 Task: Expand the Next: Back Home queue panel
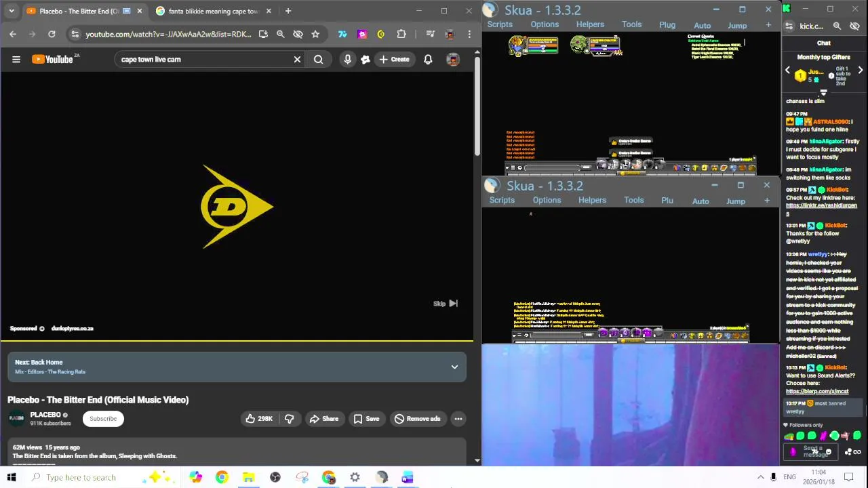pos(454,367)
